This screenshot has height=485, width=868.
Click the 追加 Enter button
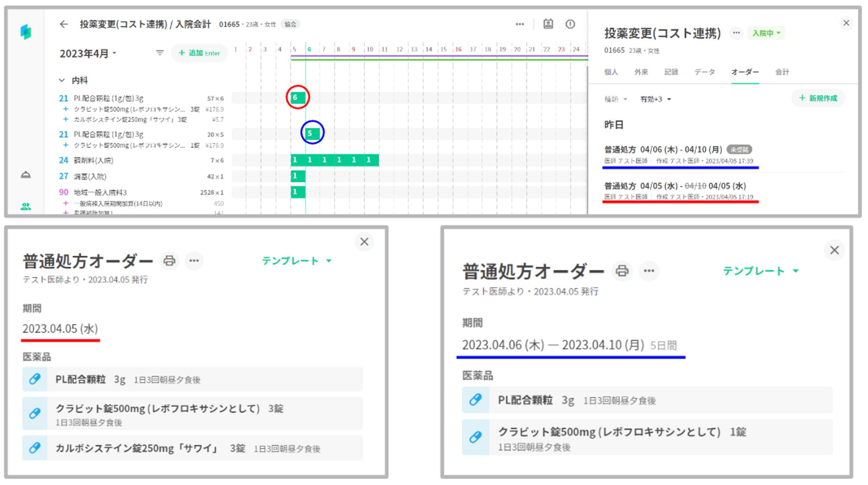(199, 53)
